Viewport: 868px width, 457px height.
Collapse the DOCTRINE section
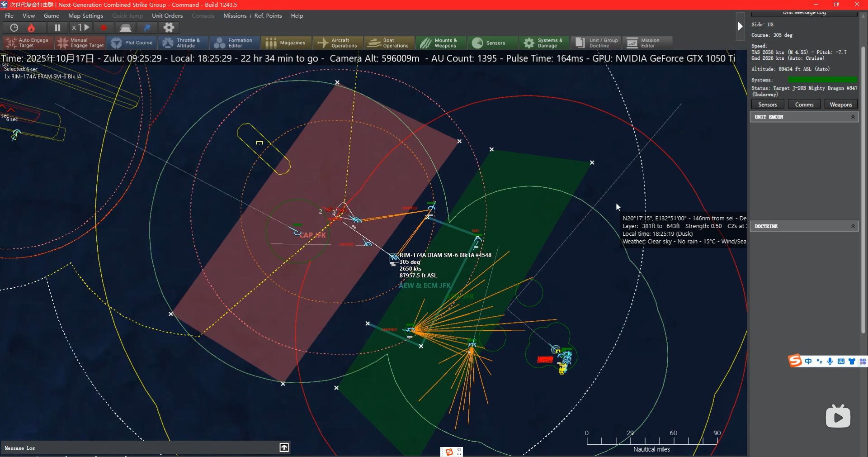pyautogui.click(x=853, y=226)
